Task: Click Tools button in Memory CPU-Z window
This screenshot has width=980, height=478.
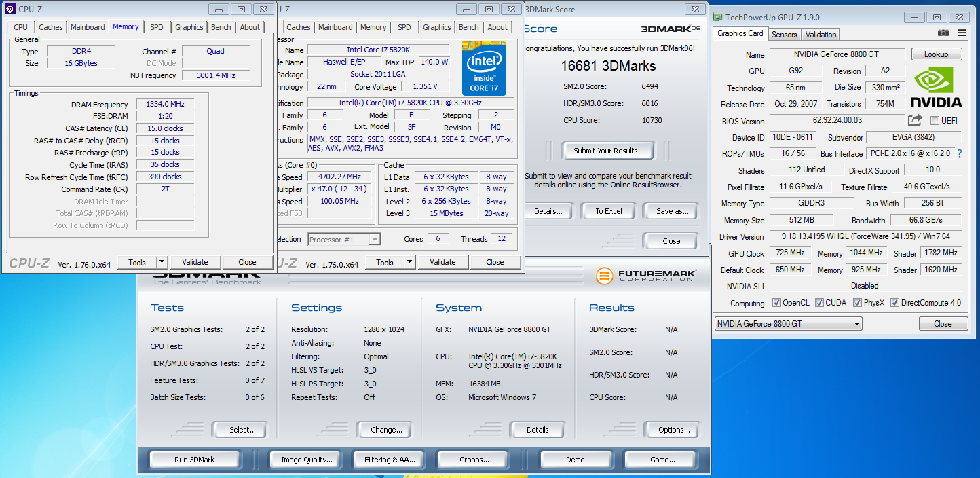Action: (137, 262)
